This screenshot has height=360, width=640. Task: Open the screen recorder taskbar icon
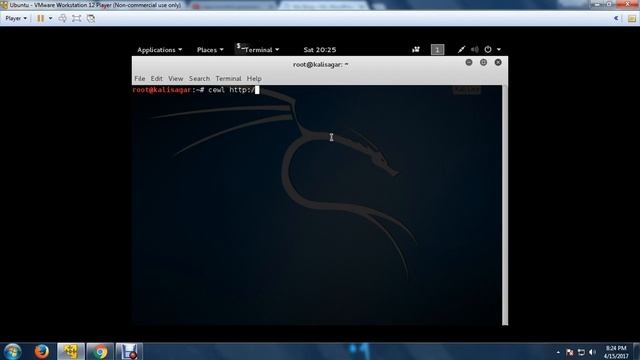click(x=129, y=351)
